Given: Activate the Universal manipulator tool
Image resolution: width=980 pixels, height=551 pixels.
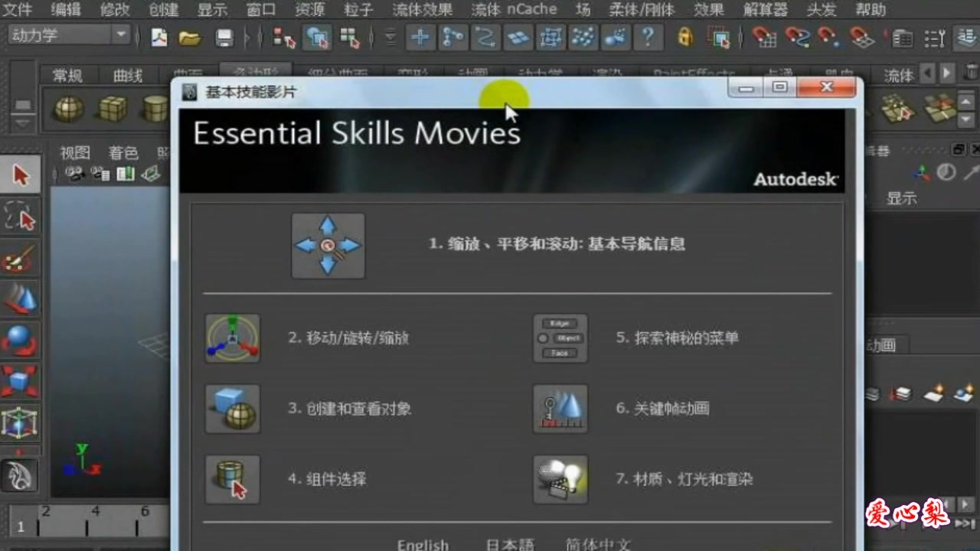Looking at the screenshot, I should (x=20, y=422).
